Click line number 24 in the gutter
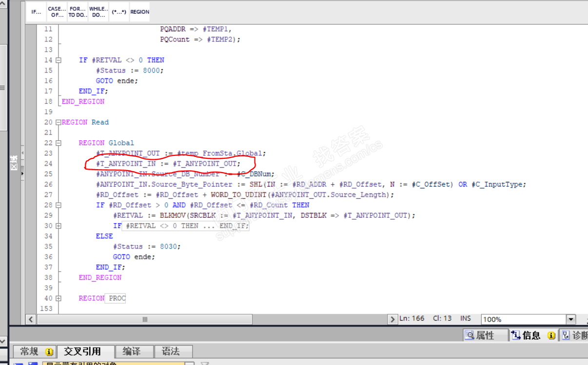The height and width of the screenshot is (365, 588). click(48, 164)
